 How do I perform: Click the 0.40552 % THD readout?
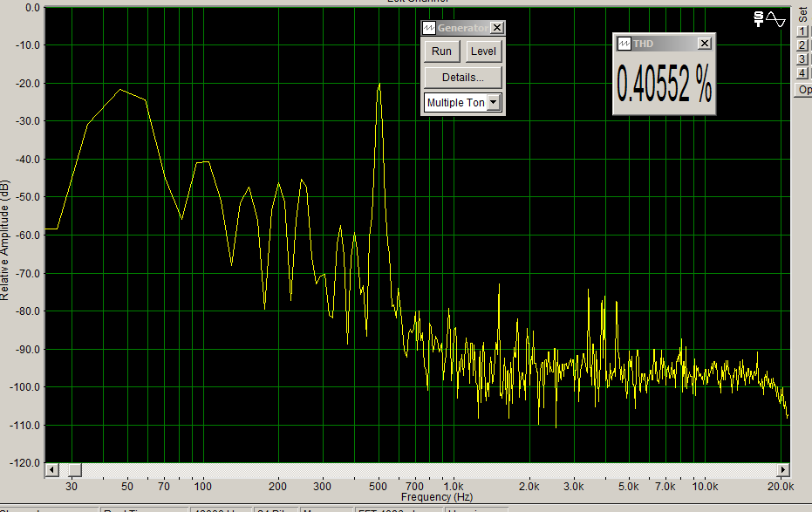665,84
